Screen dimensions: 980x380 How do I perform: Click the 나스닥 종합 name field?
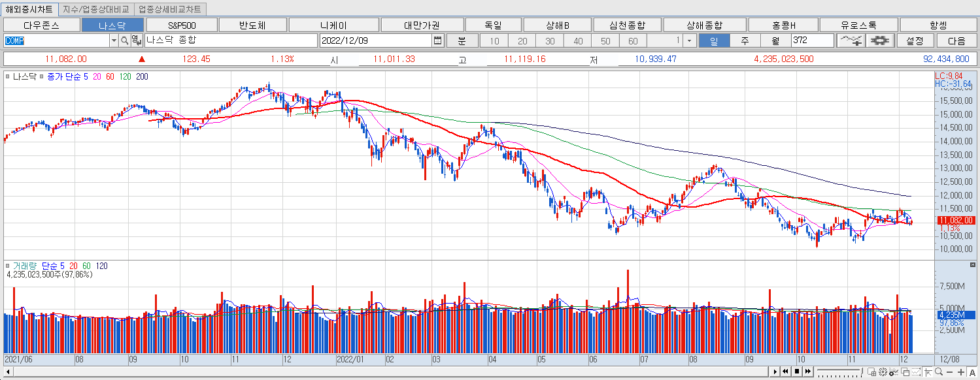click(229, 40)
